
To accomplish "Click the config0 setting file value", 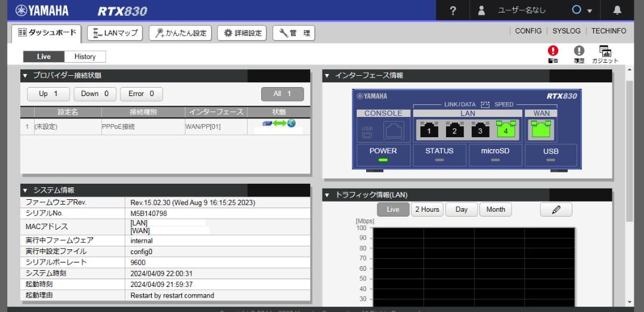I will pos(141,251).
